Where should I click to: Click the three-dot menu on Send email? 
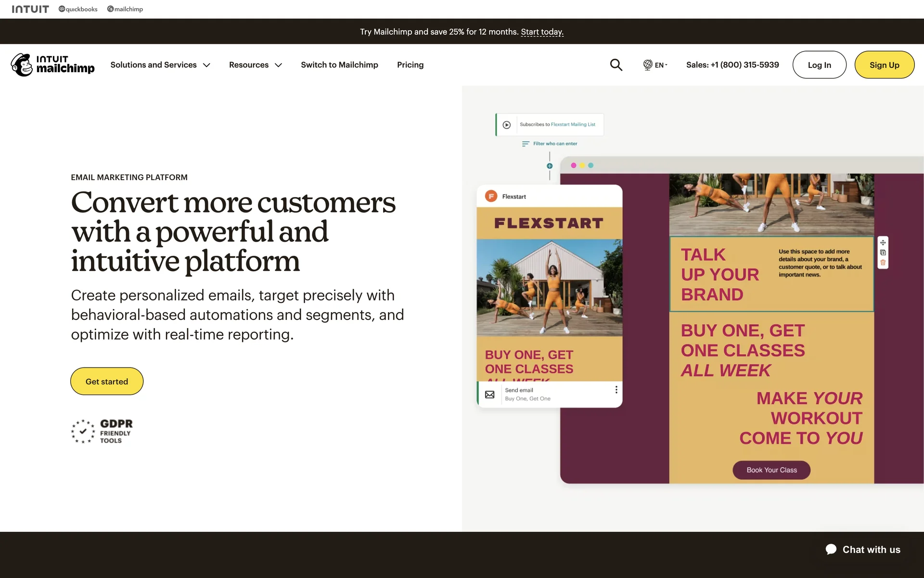tap(616, 390)
